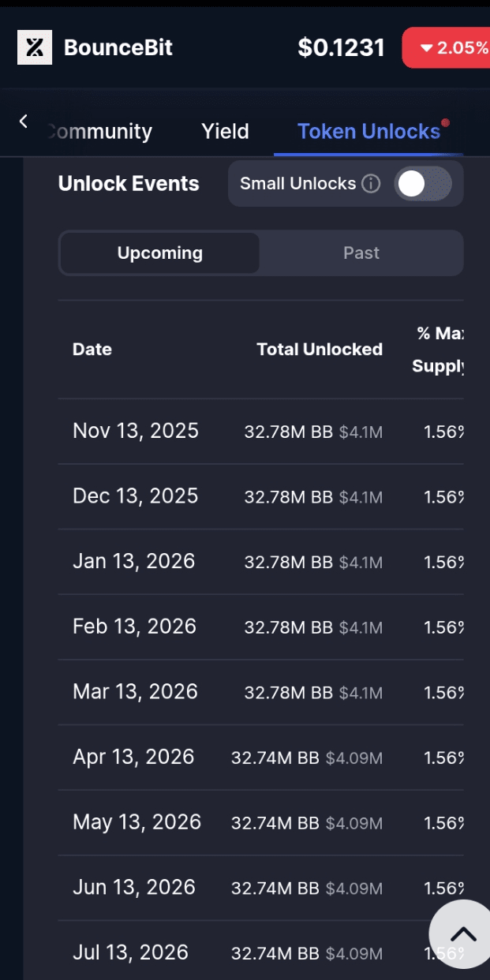Click the $0.1231 price value

coord(341,47)
